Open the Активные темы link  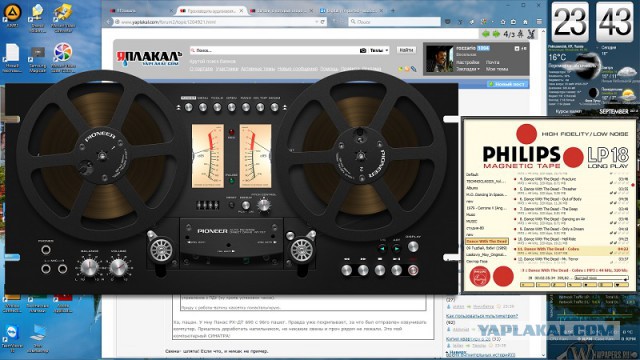(x=258, y=69)
